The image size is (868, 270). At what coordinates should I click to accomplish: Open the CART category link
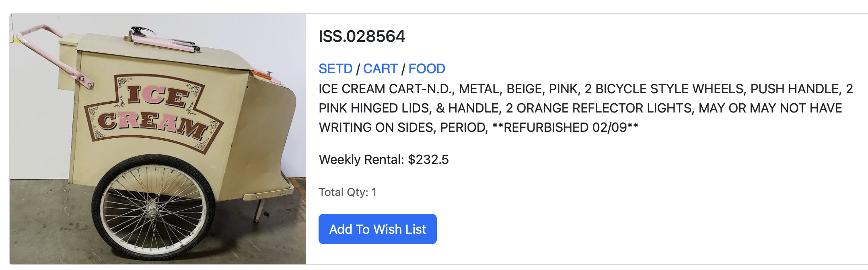[380, 69]
